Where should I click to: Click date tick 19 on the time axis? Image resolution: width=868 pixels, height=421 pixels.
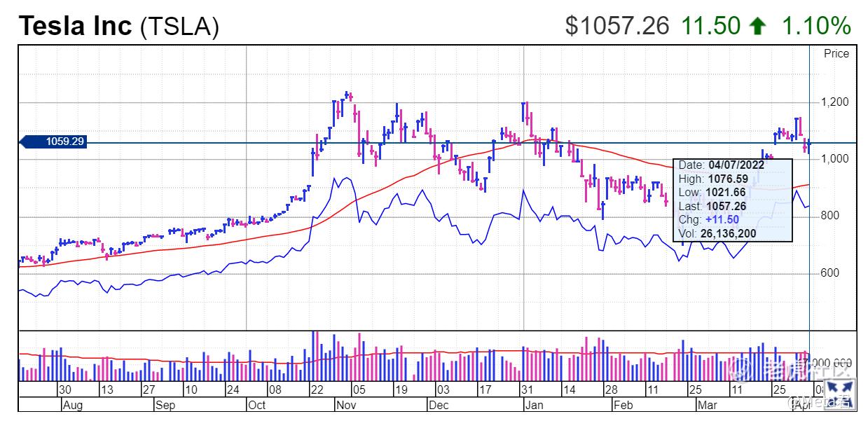coord(401,389)
